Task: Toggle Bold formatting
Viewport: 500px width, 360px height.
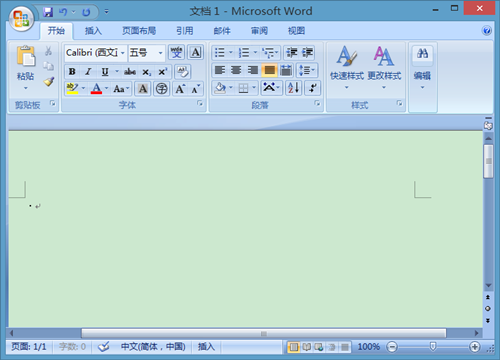Action: (x=72, y=72)
